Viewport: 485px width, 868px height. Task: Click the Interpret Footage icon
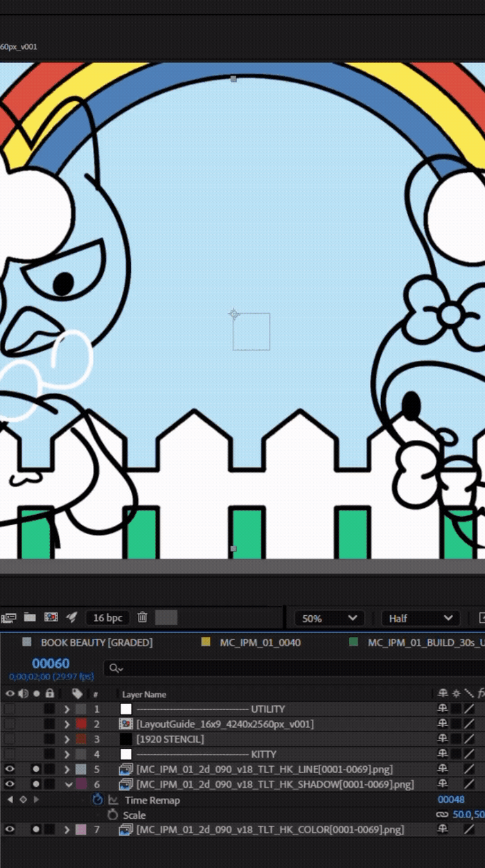[8, 617]
